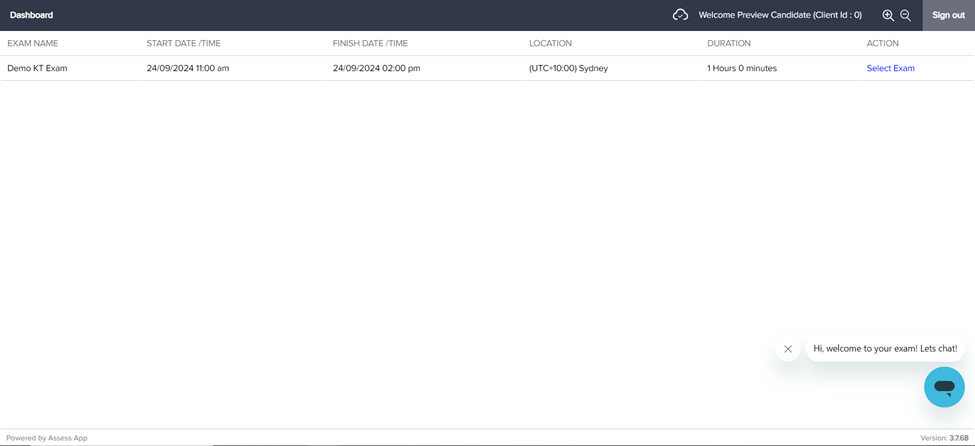Dismiss the chat welcome popup
This screenshot has height=446, width=975.
click(788, 349)
